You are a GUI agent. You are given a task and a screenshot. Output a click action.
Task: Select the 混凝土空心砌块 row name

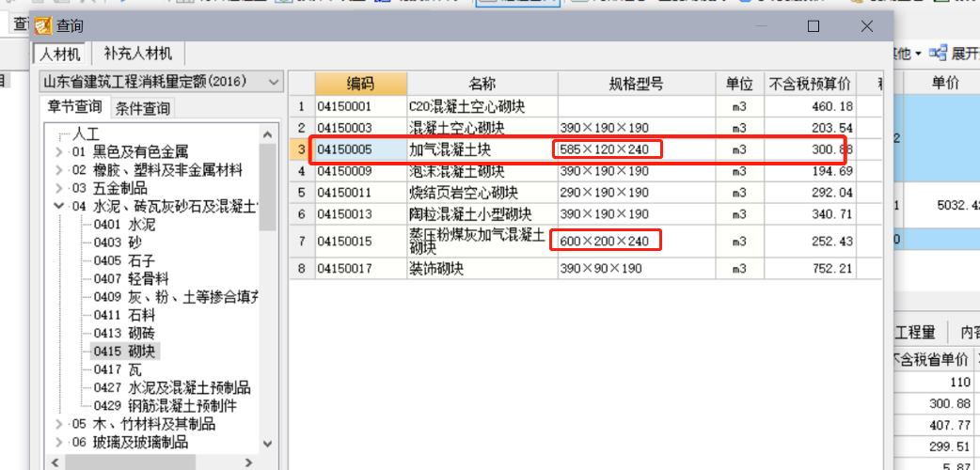[x=482, y=128]
